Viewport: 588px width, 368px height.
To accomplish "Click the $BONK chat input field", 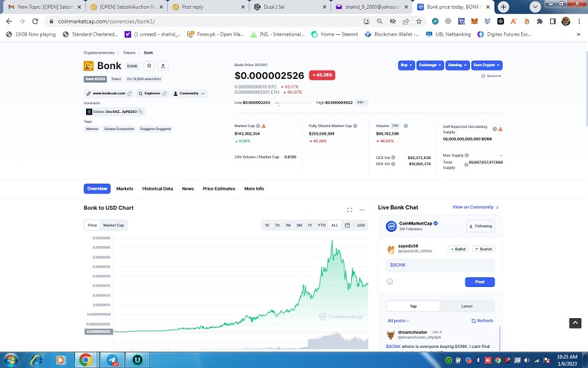I will 440,265.
